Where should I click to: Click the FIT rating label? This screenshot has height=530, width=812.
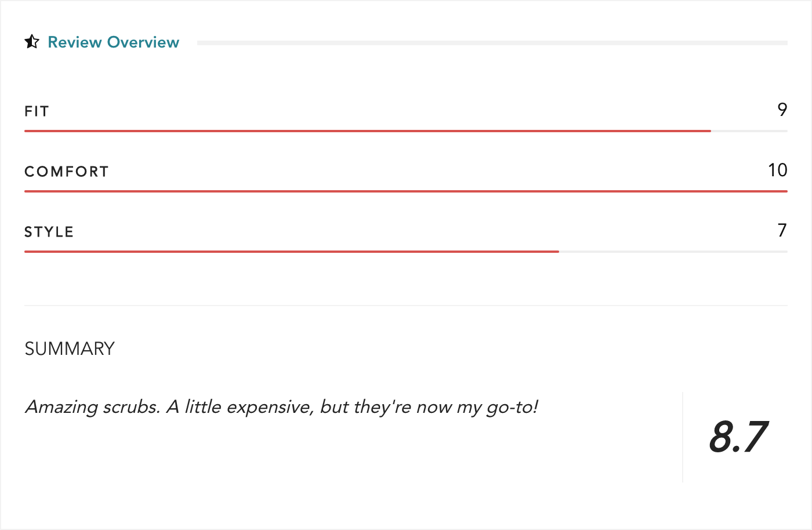click(37, 111)
